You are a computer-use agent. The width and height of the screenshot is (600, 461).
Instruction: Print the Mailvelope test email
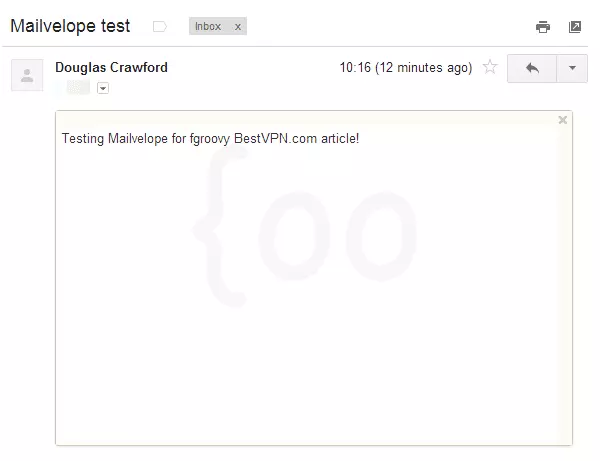pos(543,27)
